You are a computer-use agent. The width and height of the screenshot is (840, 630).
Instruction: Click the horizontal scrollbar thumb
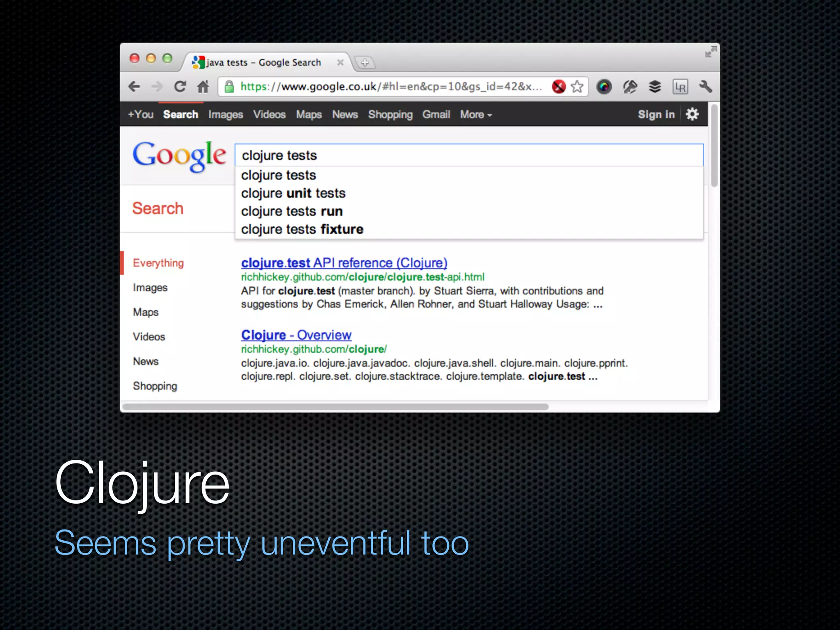(x=336, y=407)
